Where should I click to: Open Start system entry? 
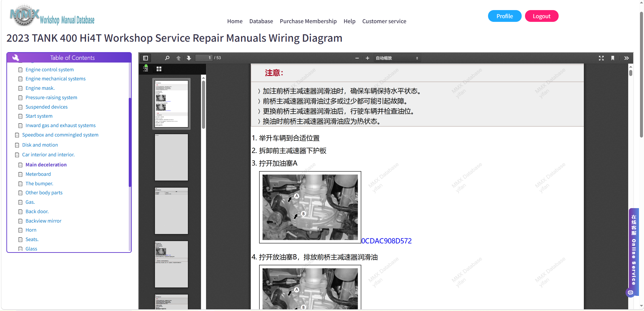39,116
